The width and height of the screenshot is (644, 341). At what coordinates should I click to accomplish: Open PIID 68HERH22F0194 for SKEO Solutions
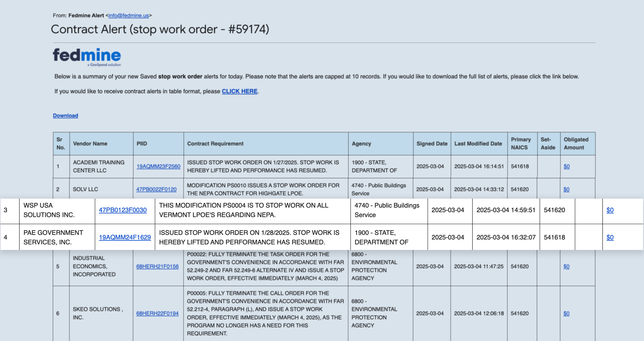point(157,313)
